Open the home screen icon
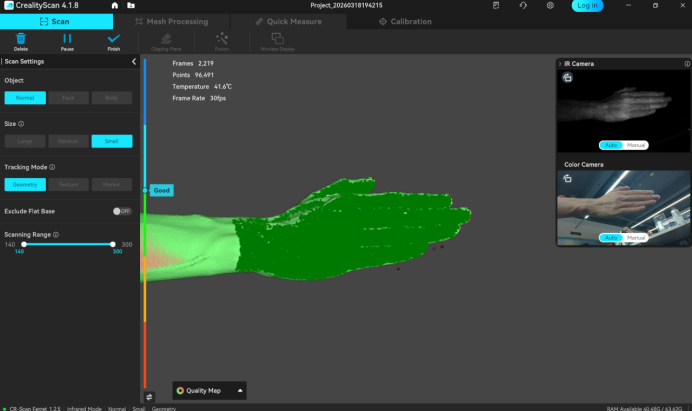This screenshot has width=692, height=411. pos(102,5)
